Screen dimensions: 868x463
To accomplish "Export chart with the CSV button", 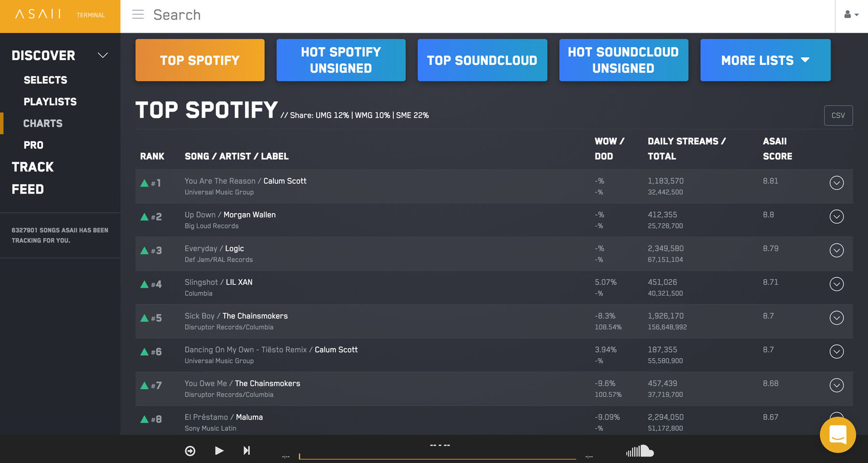I will tap(838, 115).
